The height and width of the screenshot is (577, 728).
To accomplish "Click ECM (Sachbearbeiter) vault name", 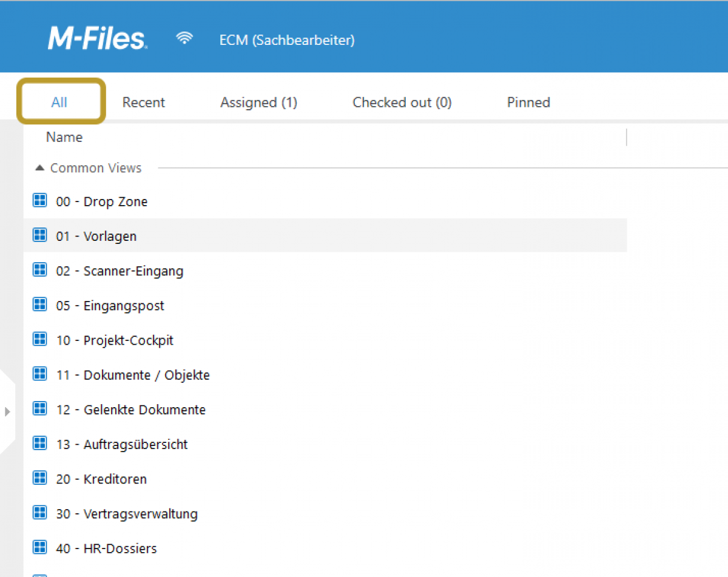I will (287, 40).
